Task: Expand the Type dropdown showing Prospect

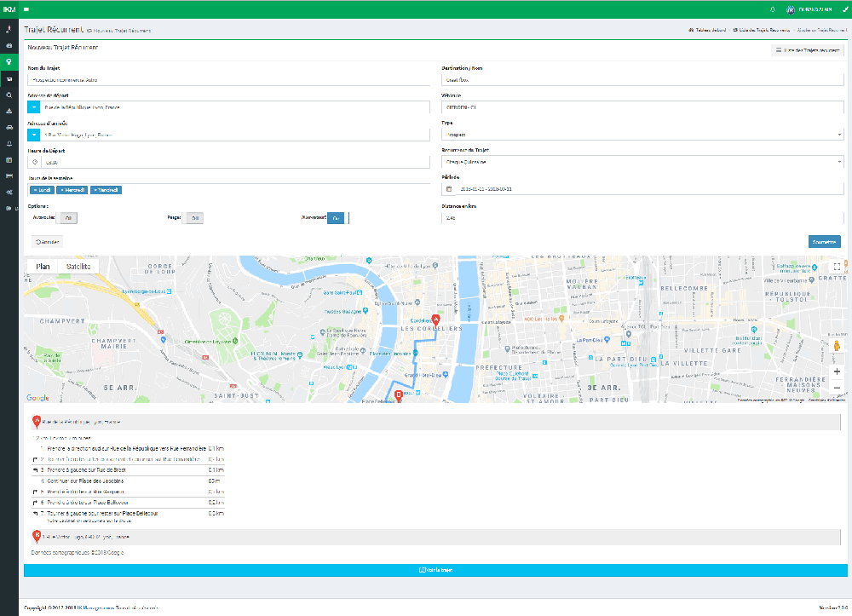Action: pos(642,134)
